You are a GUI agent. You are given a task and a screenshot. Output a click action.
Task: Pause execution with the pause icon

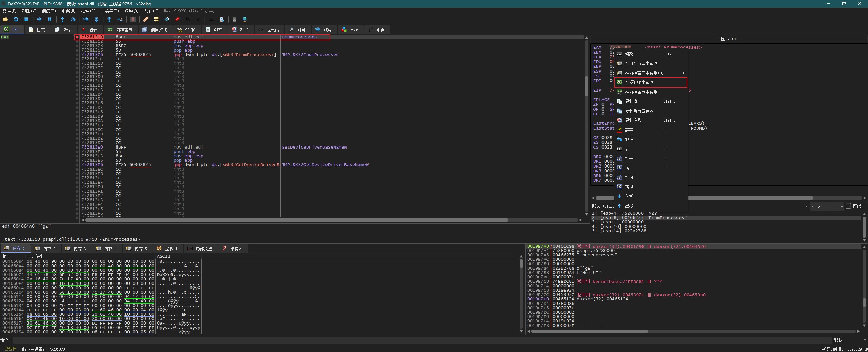tap(50, 19)
